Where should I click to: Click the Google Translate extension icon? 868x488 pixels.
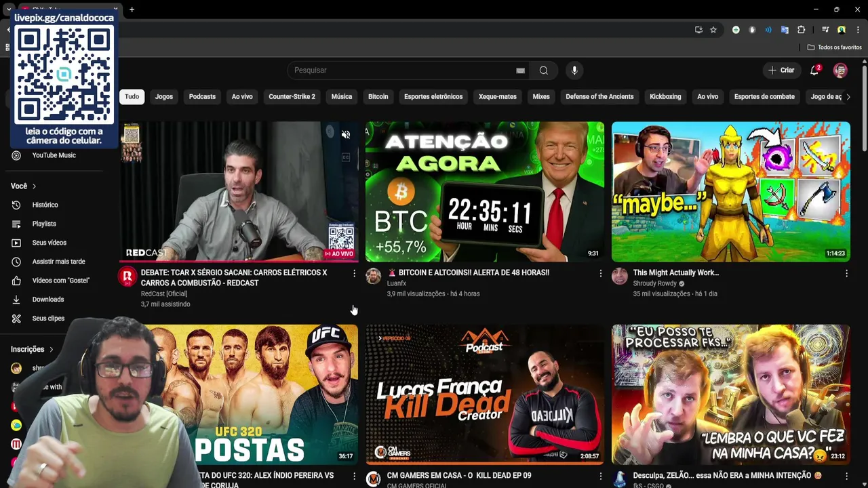point(785,30)
